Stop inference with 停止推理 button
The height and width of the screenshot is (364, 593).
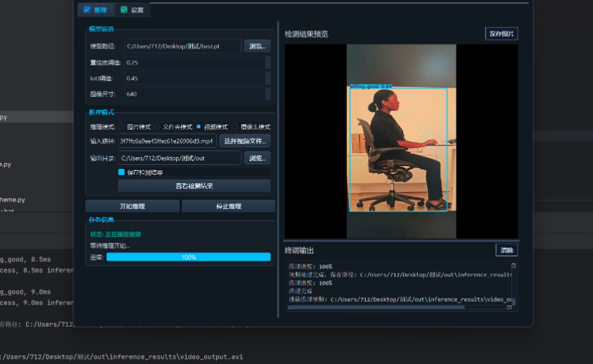(228, 206)
